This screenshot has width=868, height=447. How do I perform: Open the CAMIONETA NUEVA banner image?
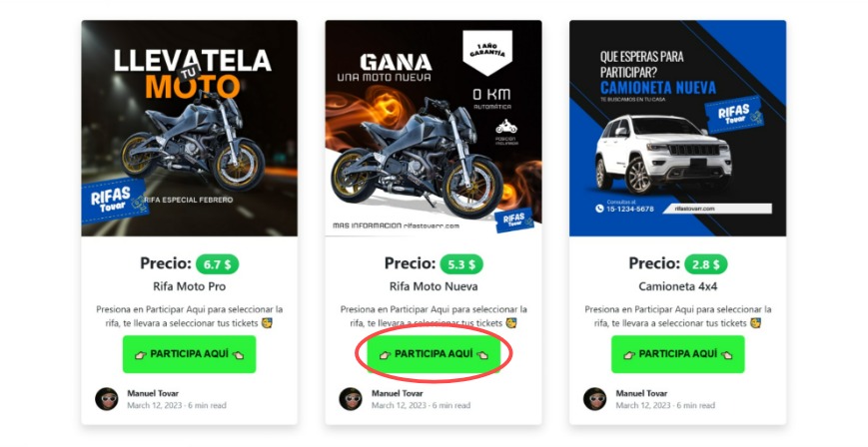(x=677, y=129)
